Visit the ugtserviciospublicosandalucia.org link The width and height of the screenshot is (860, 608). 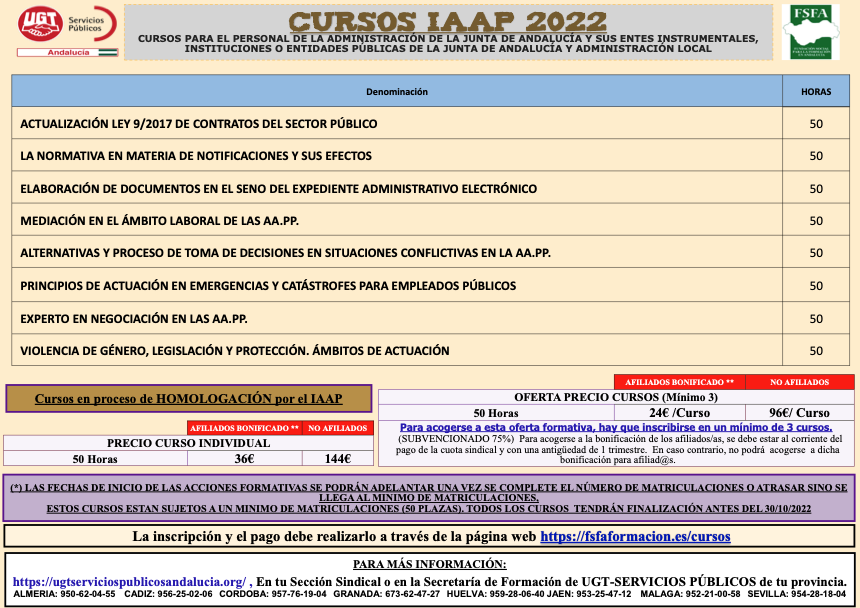pyautogui.click(x=129, y=582)
